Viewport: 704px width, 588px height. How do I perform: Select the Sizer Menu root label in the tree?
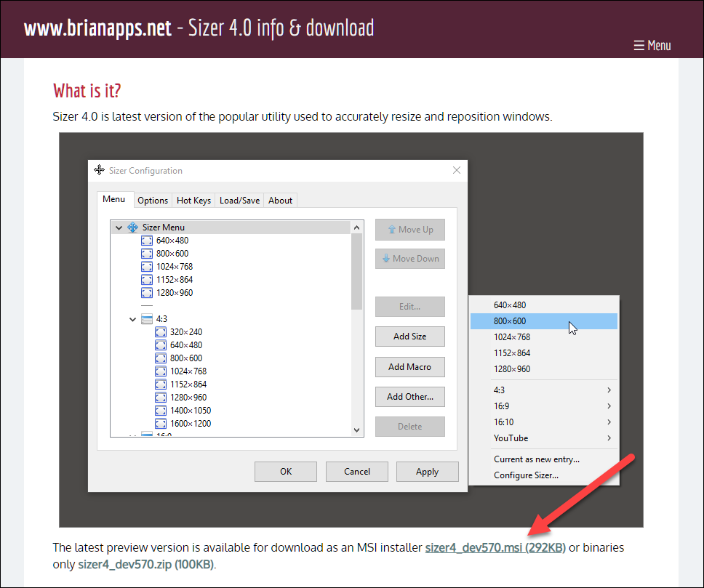(x=164, y=227)
